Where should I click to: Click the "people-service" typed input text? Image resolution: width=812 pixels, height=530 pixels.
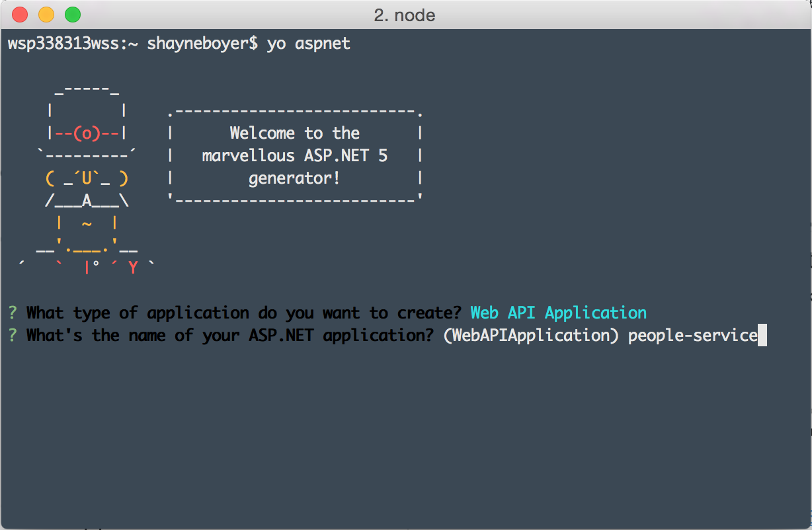(693, 336)
